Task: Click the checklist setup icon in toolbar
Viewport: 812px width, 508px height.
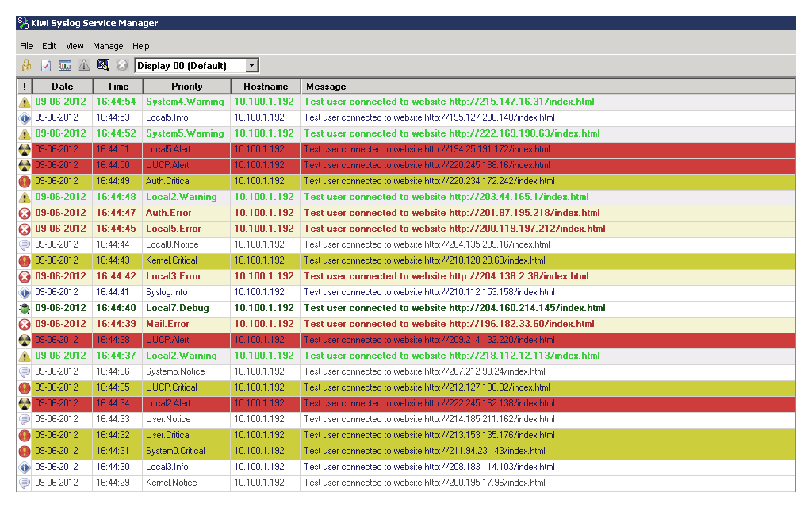Action: tap(46, 66)
